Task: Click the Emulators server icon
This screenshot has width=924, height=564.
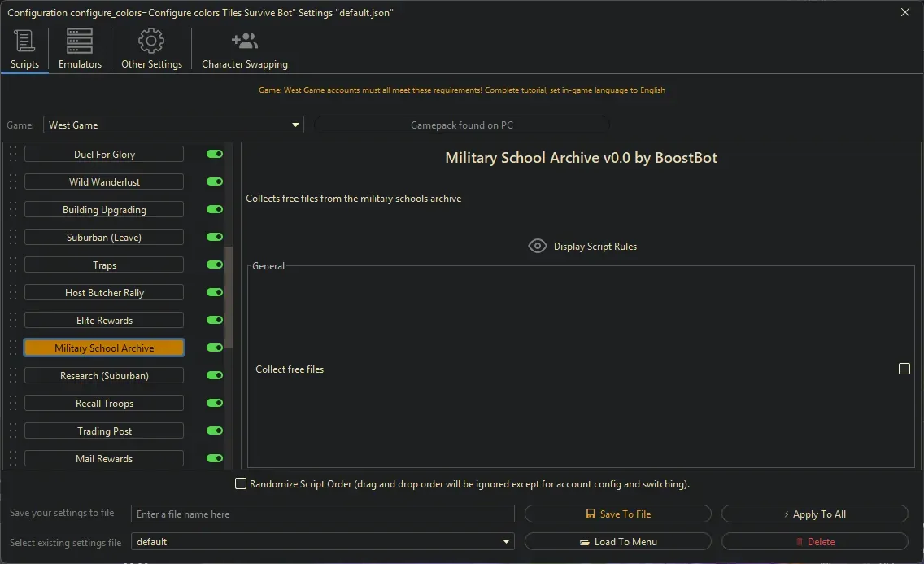Action: pyautogui.click(x=79, y=39)
